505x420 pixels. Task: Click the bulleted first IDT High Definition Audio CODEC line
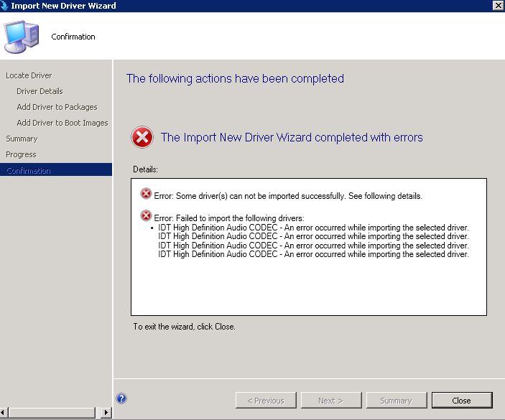[313, 228]
